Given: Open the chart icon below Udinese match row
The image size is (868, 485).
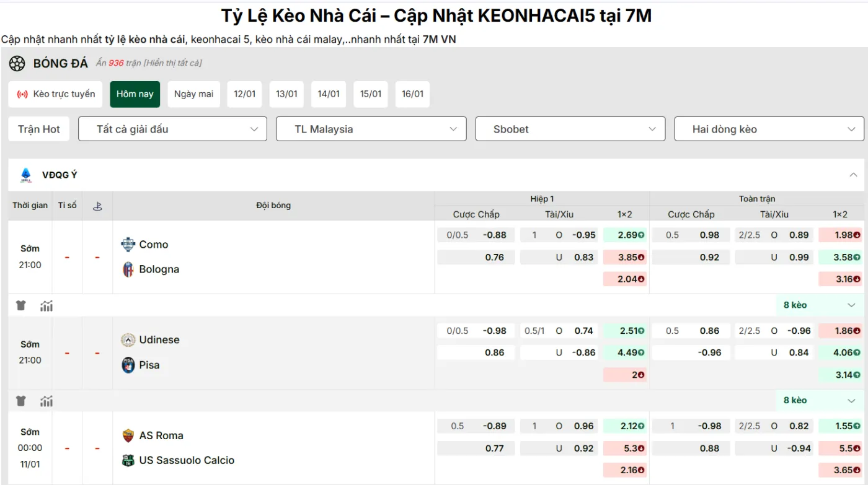Looking at the screenshot, I should (x=46, y=400).
